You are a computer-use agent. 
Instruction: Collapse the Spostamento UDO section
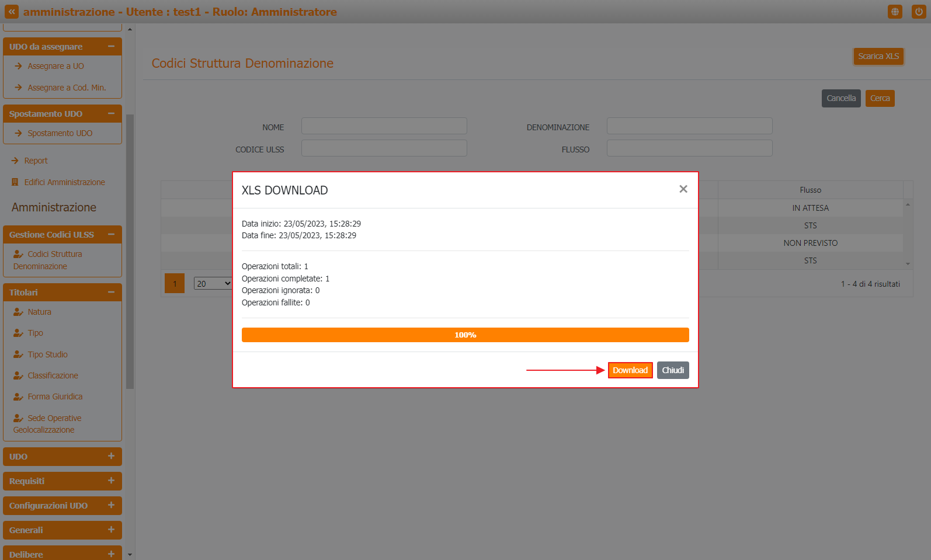coord(111,113)
